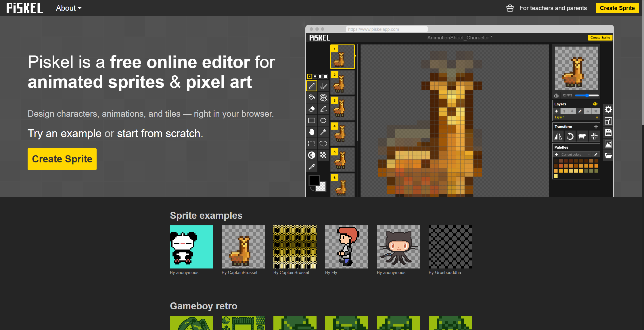Open panda sprite example thumbnail
This screenshot has height=330, width=644.
[191, 247]
